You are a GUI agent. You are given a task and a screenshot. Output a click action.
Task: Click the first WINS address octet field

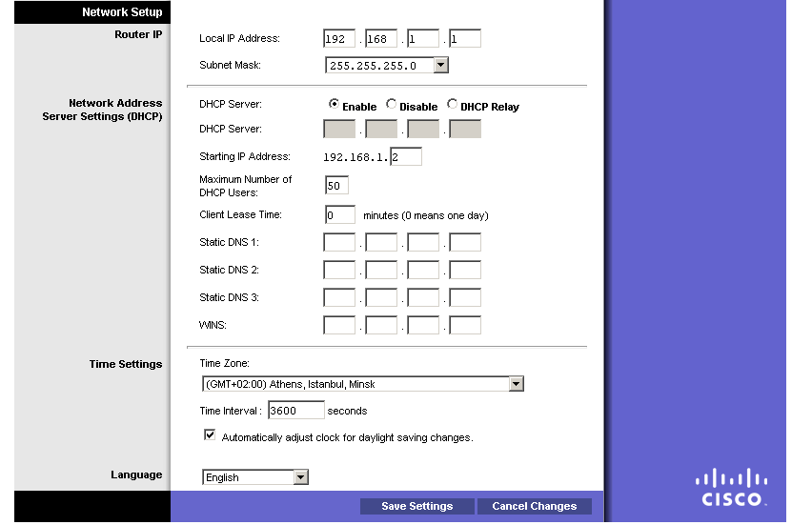339,325
